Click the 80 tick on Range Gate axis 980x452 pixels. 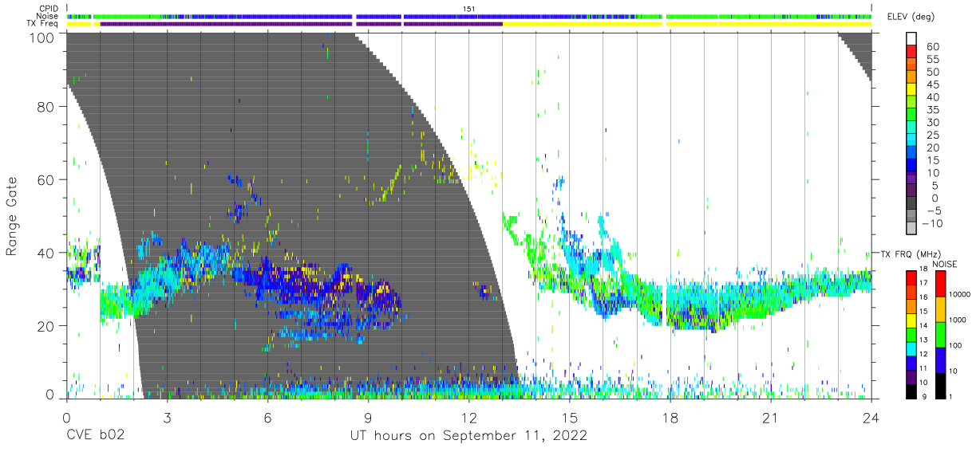(47, 106)
